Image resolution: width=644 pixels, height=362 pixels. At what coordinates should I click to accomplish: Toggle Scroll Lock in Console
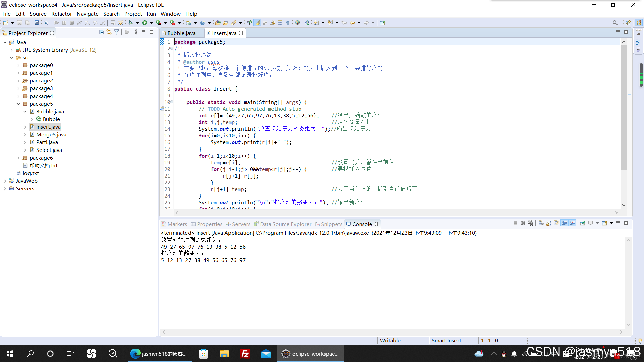549,223
